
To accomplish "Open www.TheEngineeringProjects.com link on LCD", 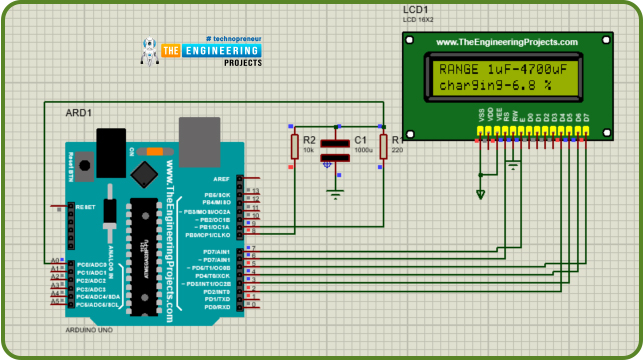I will [507, 42].
